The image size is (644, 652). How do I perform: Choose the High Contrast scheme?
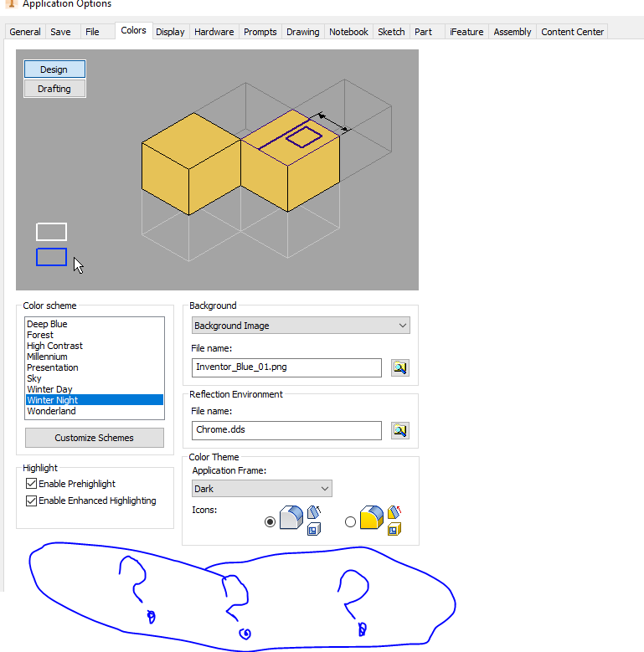click(x=95, y=346)
